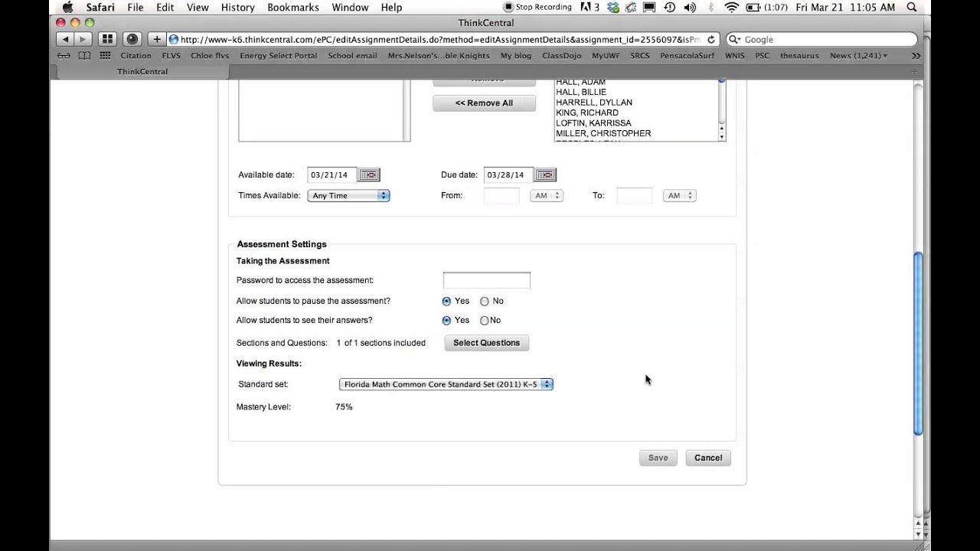980x551 pixels.
Task: Show bookmarks via the open book icon
Action: 84,55
